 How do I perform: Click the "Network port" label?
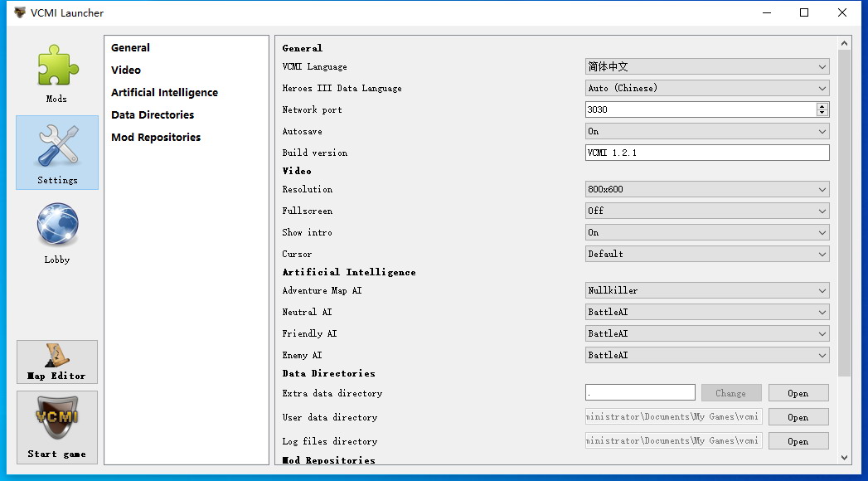pyautogui.click(x=312, y=109)
